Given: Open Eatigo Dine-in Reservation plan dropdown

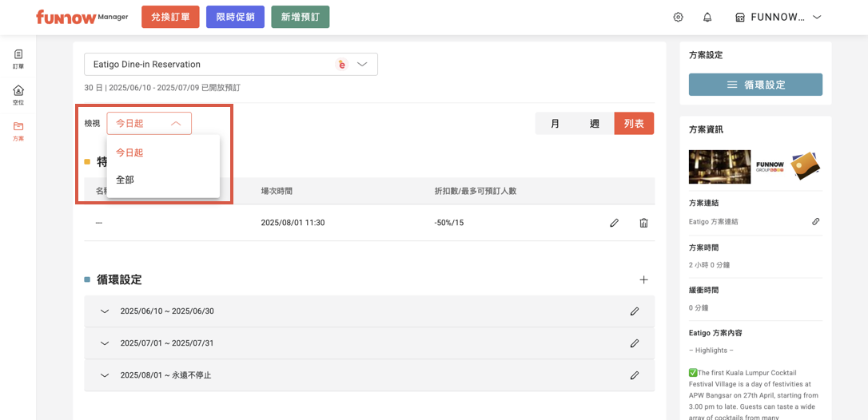Looking at the screenshot, I should [230, 64].
